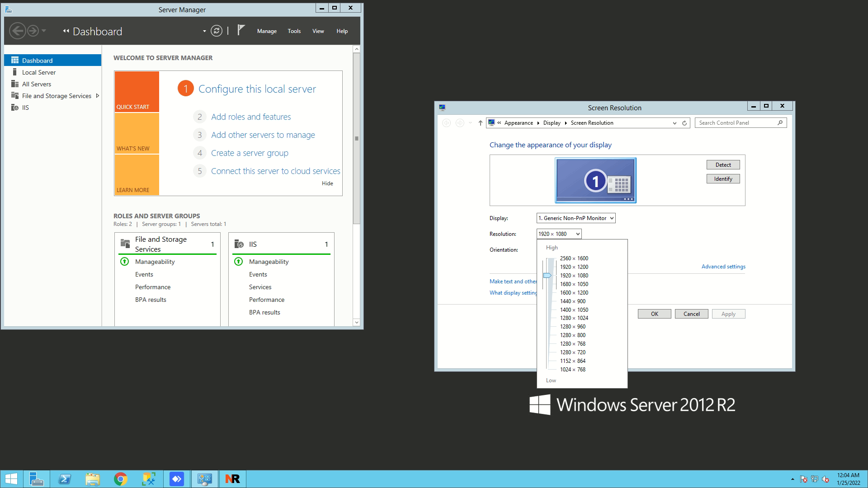Open the Manage menu

(267, 31)
